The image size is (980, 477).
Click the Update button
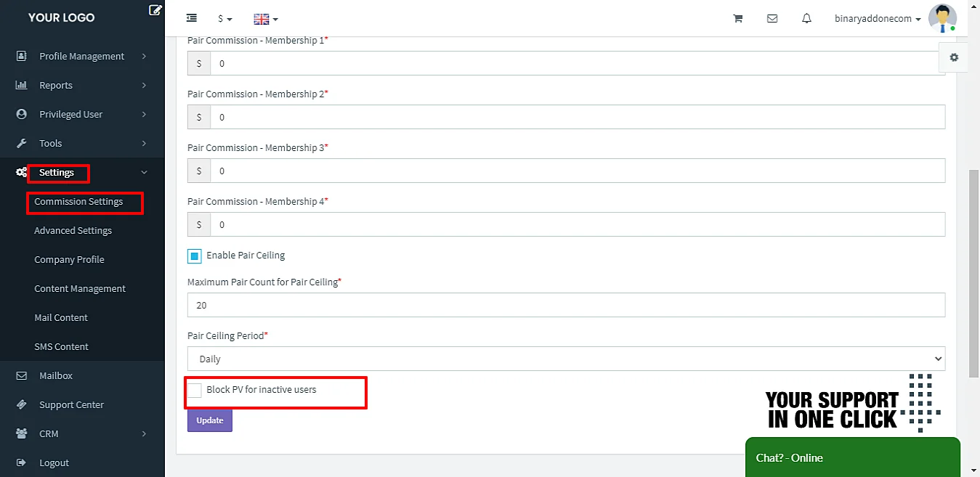coord(210,420)
